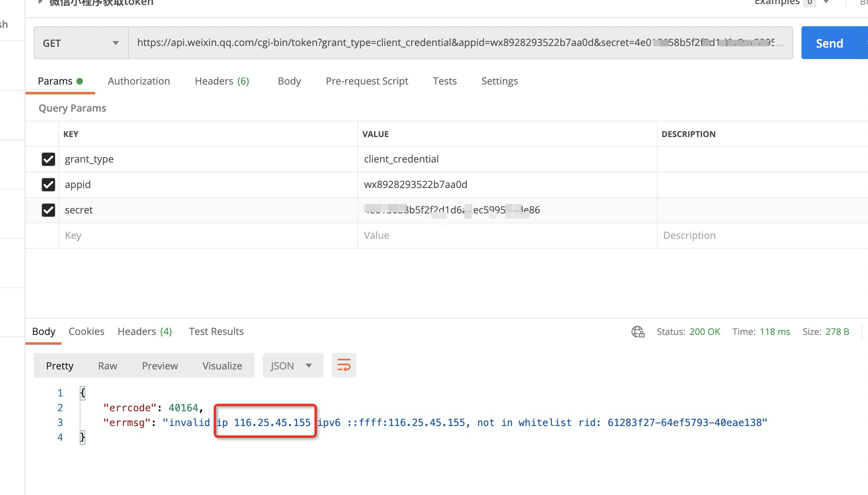Viewport: 868px width, 495px height.
Task: Open the GET request method dropdown
Action: [116, 43]
